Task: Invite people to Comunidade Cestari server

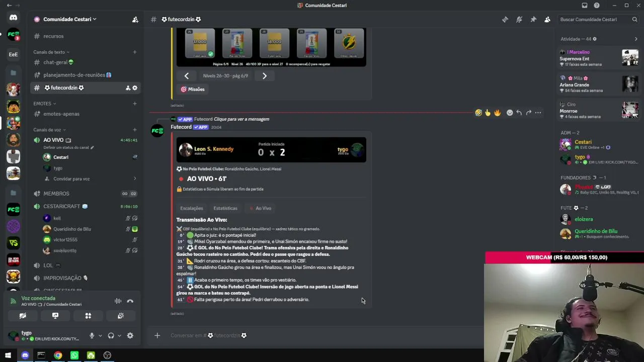Action: coord(135,20)
